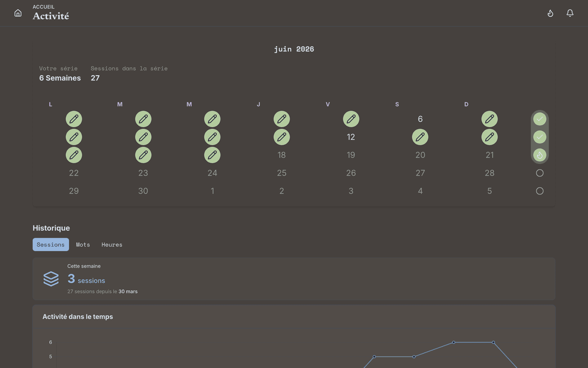The image size is (588, 368).
Task: Open notifications bell icon
Action: [x=570, y=13]
